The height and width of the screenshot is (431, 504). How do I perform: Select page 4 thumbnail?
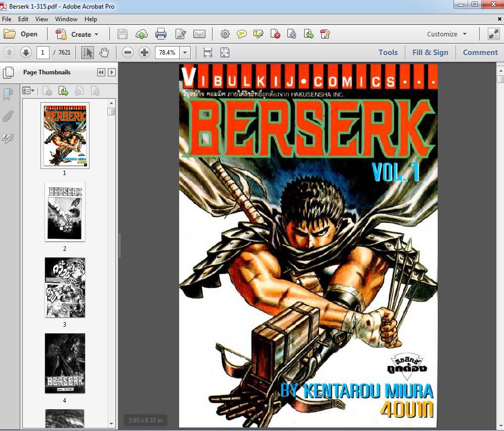coord(65,363)
